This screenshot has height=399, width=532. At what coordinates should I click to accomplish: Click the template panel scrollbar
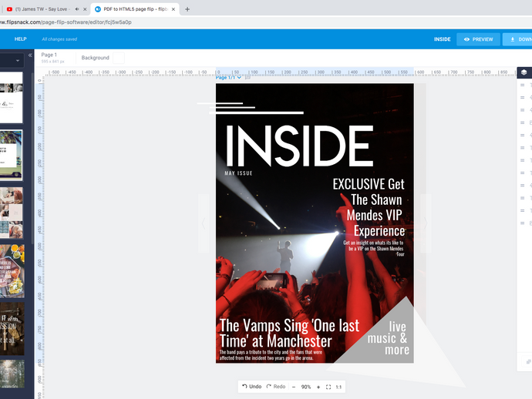pyautogui.click(x=32, y=159)
